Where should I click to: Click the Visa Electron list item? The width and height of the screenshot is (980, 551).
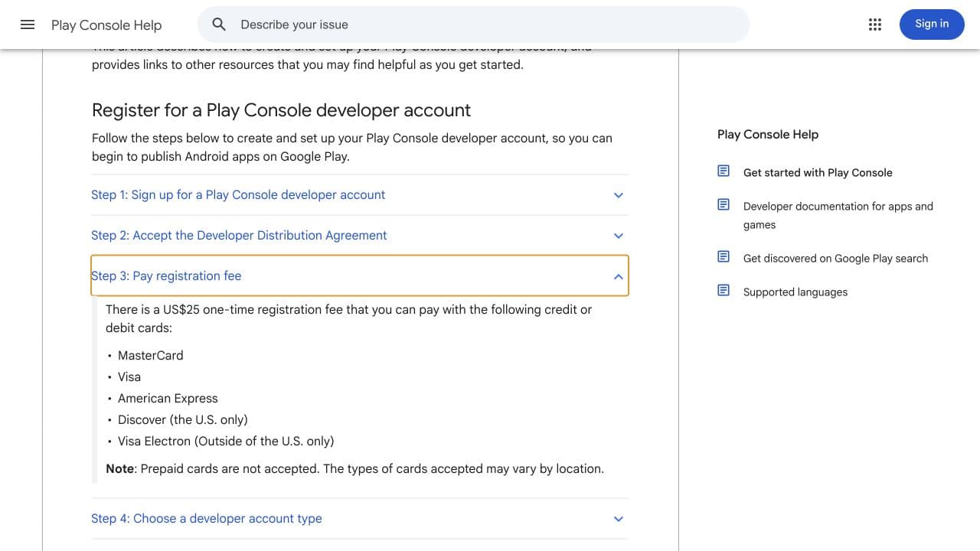(x=226, y=441)
